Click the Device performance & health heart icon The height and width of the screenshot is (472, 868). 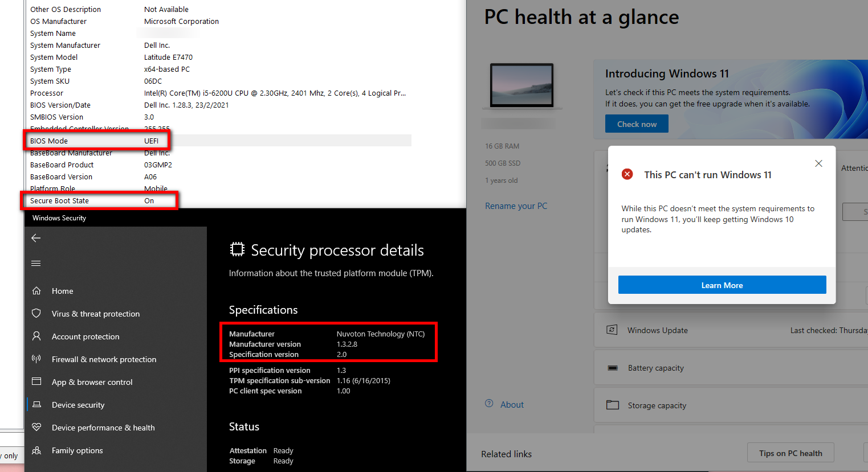click(36, 427)
